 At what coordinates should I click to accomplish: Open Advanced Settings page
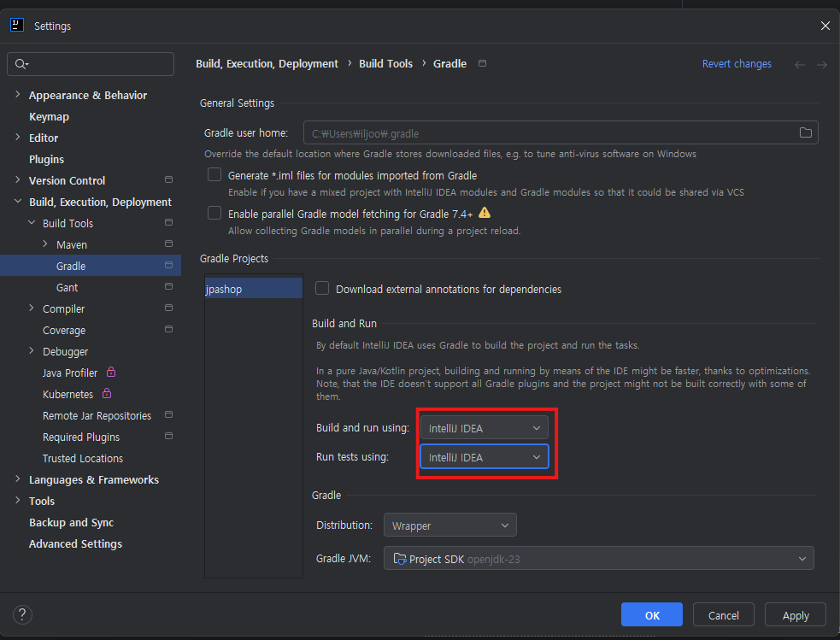click(x=75, y=544)
